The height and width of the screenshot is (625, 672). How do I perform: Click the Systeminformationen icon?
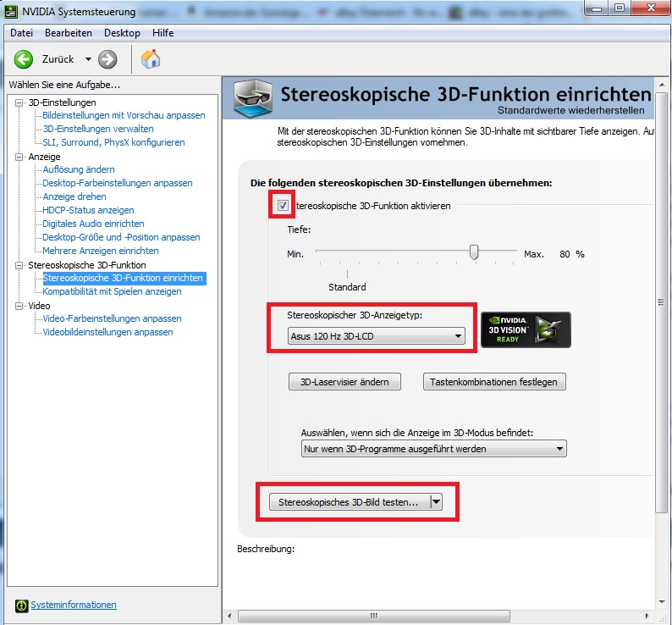[x=21, y=606]
